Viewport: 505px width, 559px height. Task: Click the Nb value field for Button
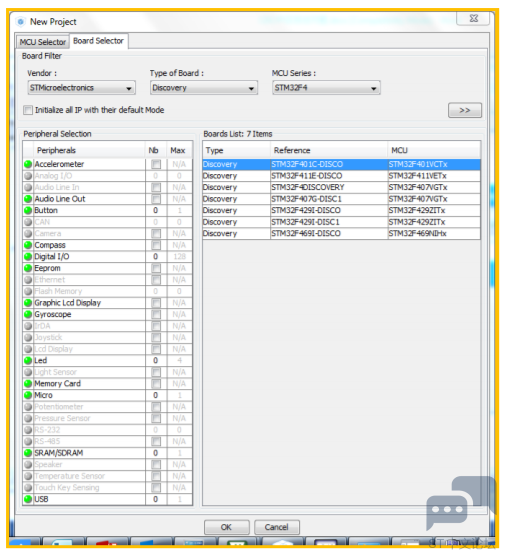tap(156, 210)
